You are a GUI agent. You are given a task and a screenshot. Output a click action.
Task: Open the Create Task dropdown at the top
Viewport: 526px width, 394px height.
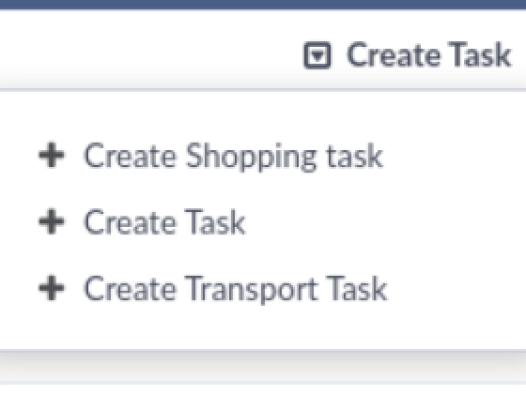pos(408,55)
